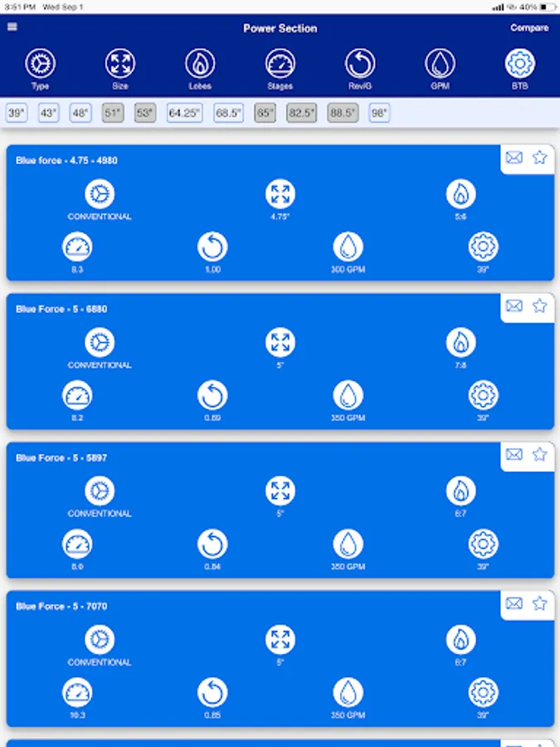This screenshot has width=560, height=747.
Task: Click stages gauge icon showing 8.3
Action: coord(77,247)
